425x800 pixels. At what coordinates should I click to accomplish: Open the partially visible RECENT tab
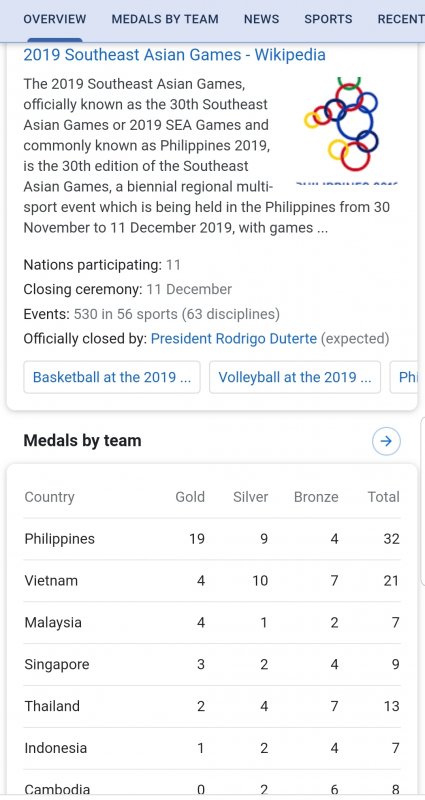pos(401,19)
